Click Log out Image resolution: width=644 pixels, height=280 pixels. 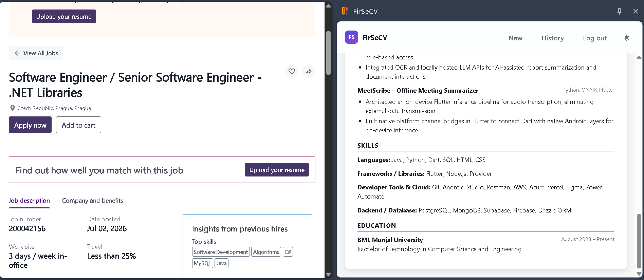click(x=595, y=38)
